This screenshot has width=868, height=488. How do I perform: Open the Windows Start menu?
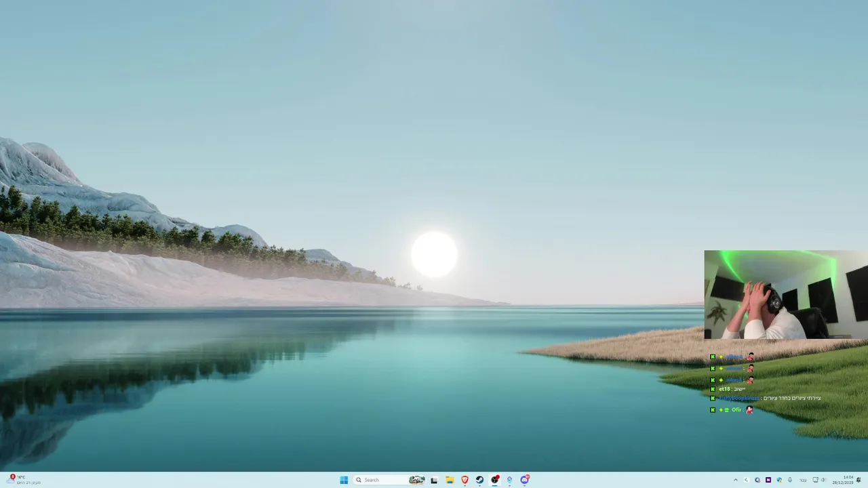[x=344, y=480]
